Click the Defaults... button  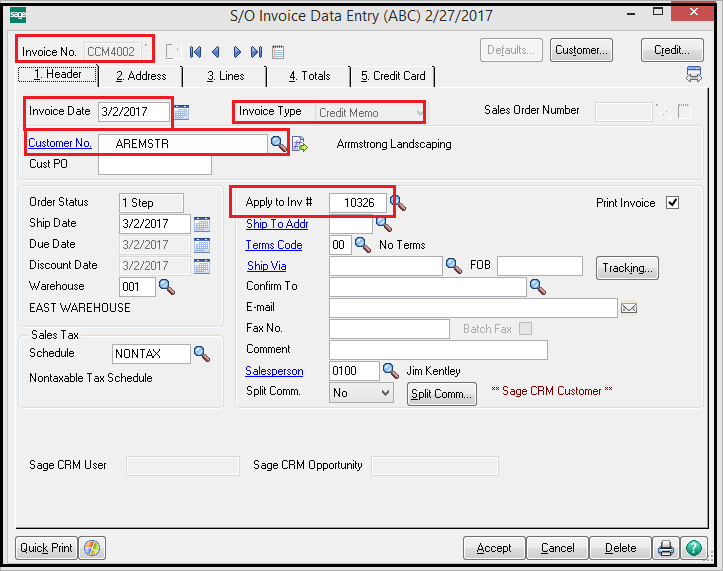click(x=511, y=50)
